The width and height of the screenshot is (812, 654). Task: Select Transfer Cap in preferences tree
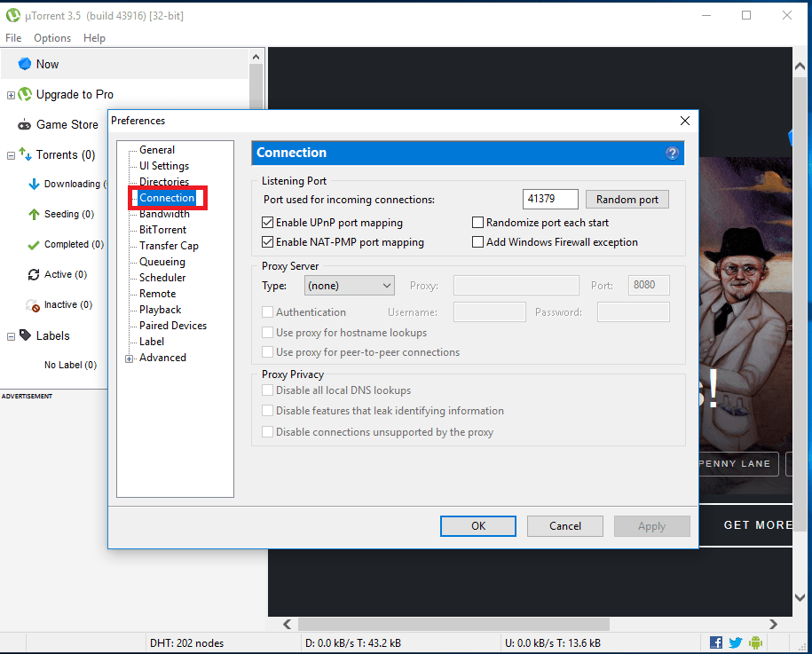pos(169,246)
